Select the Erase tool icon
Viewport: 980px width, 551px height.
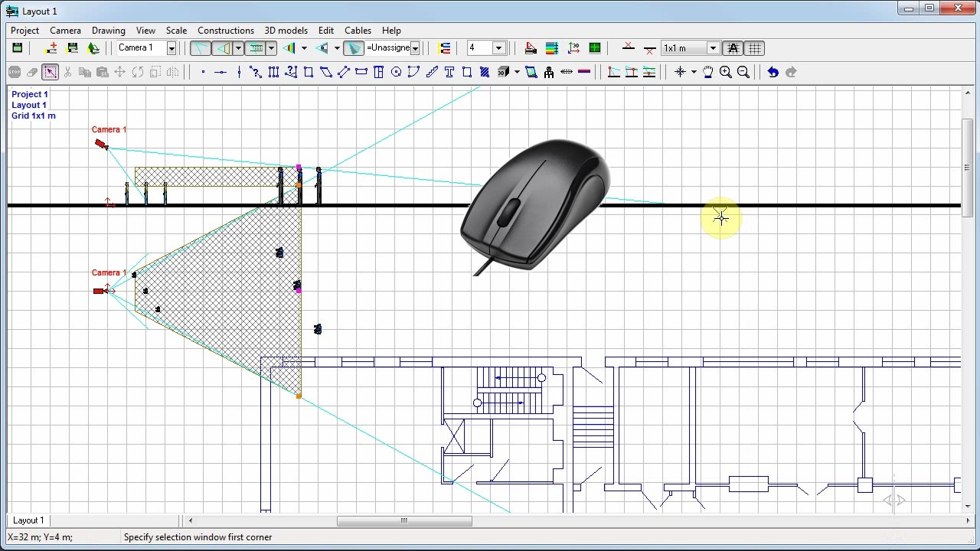click(x=32, y=72)
